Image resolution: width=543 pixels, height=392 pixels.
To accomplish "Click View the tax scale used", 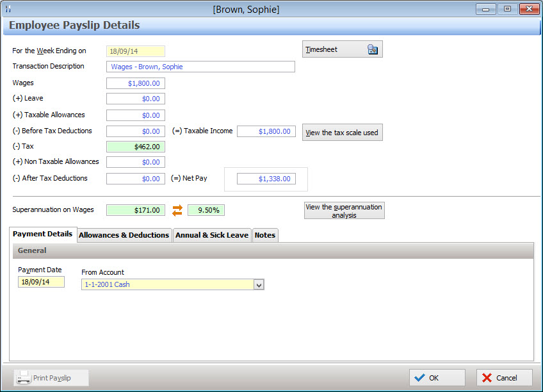I will [x=342, y=132].
